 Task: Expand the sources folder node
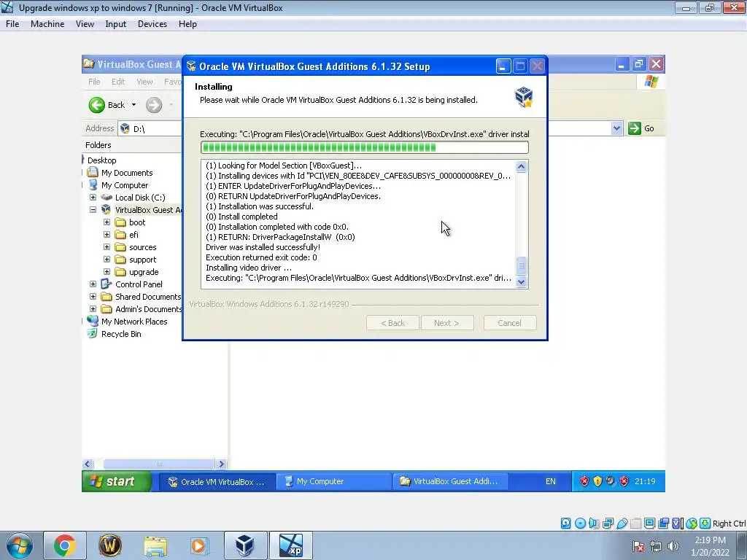[107, 246]
